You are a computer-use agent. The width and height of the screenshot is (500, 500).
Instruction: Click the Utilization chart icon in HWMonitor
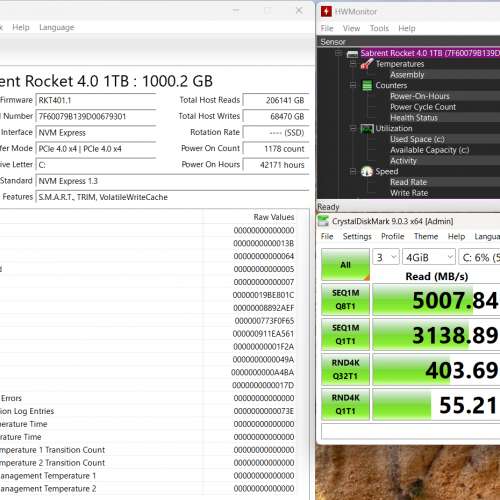tap(367, 128)
